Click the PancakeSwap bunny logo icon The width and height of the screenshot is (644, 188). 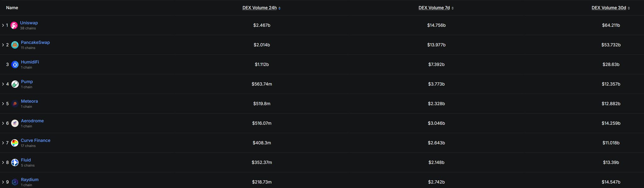pos(15,45)
